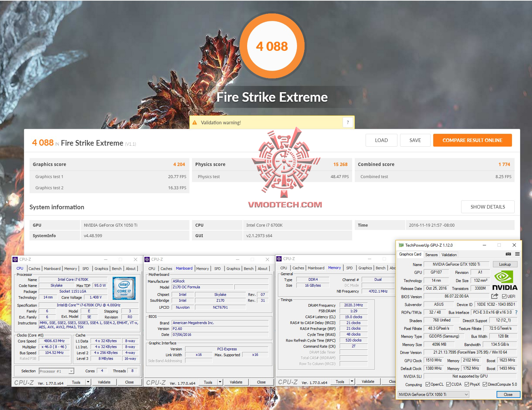Click the Driver Version field in GPU-Z
The height and width of the screenshot is (410, 532).
click(470, 352)
